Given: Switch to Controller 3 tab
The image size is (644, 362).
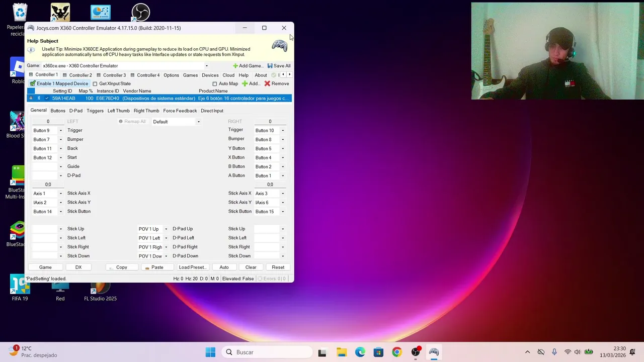Looking at the screenshot, I should (111, 75).
